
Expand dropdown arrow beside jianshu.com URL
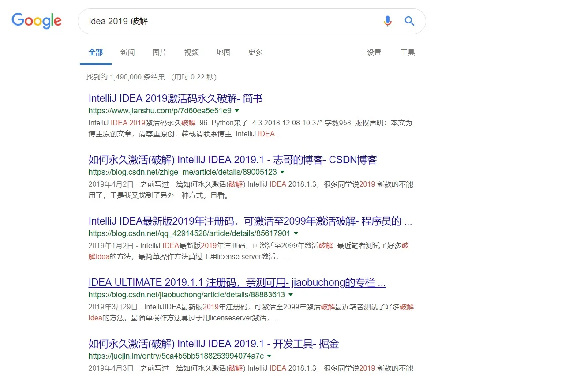pyautogui.click(x=237, y=111)
